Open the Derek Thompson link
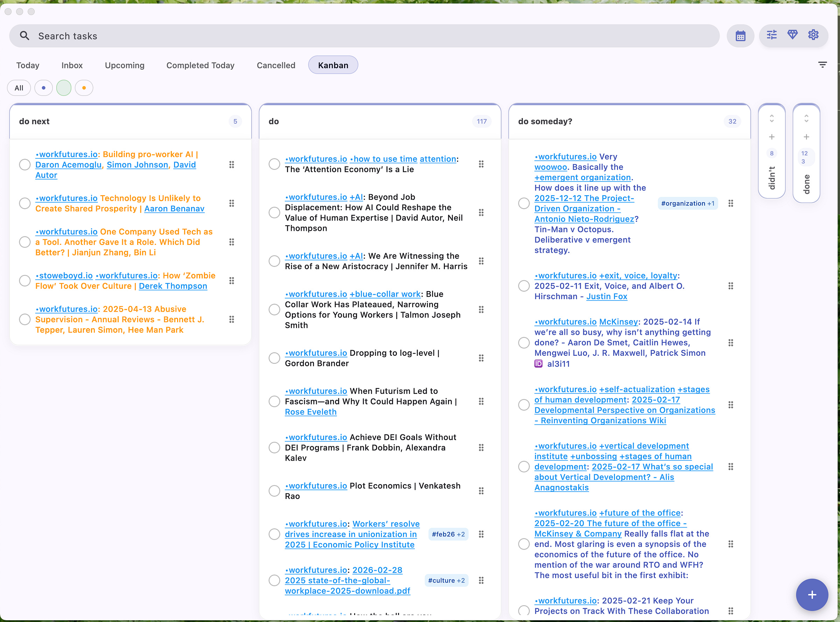The height and width of the screenshot is (622, 840). (x=173, y=286)
